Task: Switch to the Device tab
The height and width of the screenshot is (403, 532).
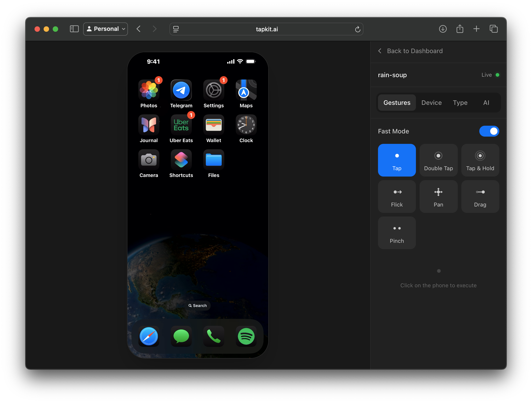Action: (x=431, y=103)
